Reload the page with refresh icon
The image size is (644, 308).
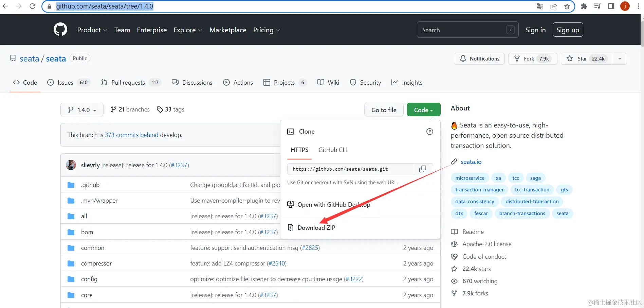(33, 6)
